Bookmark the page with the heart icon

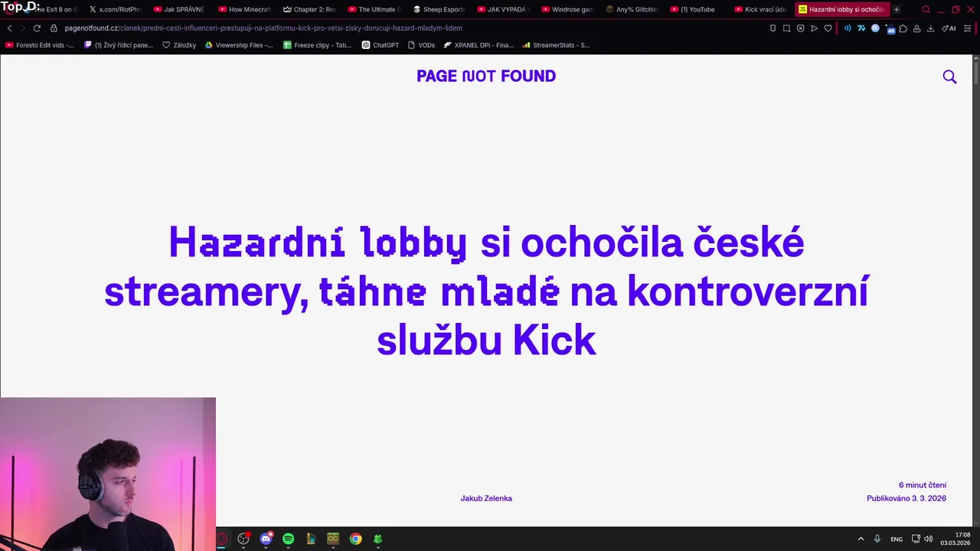click(828, 28)
